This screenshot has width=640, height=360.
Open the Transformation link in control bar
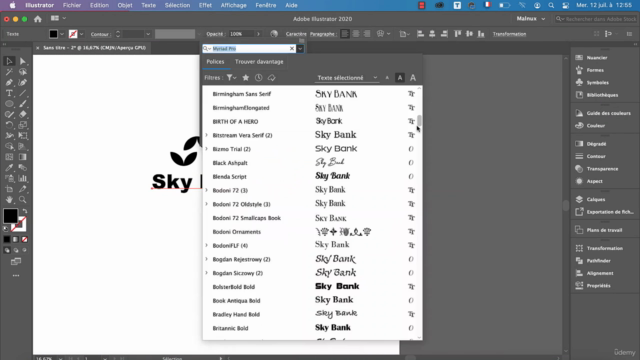tap(509, 34)
